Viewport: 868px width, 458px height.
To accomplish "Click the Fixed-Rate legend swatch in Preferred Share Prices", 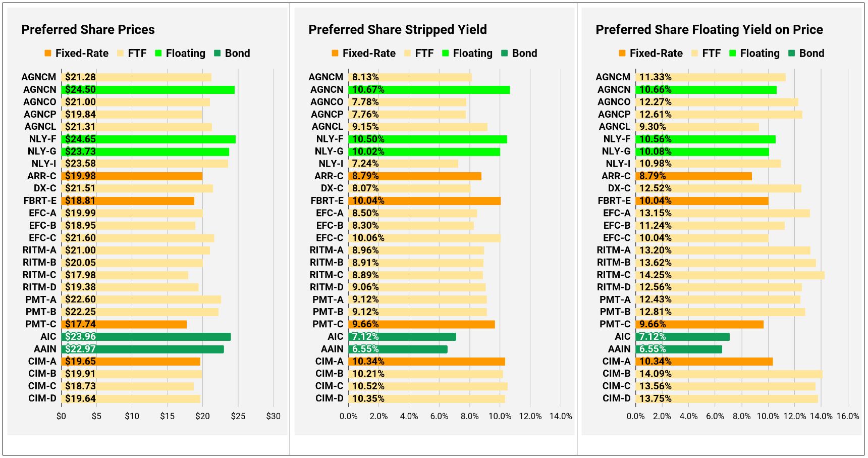I will [48, 53].
